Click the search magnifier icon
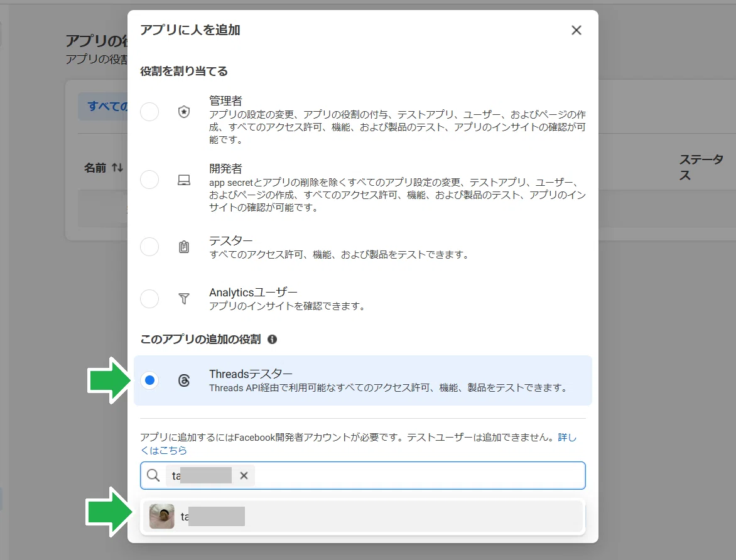The image size is (736, 560). tap(153, 475)
